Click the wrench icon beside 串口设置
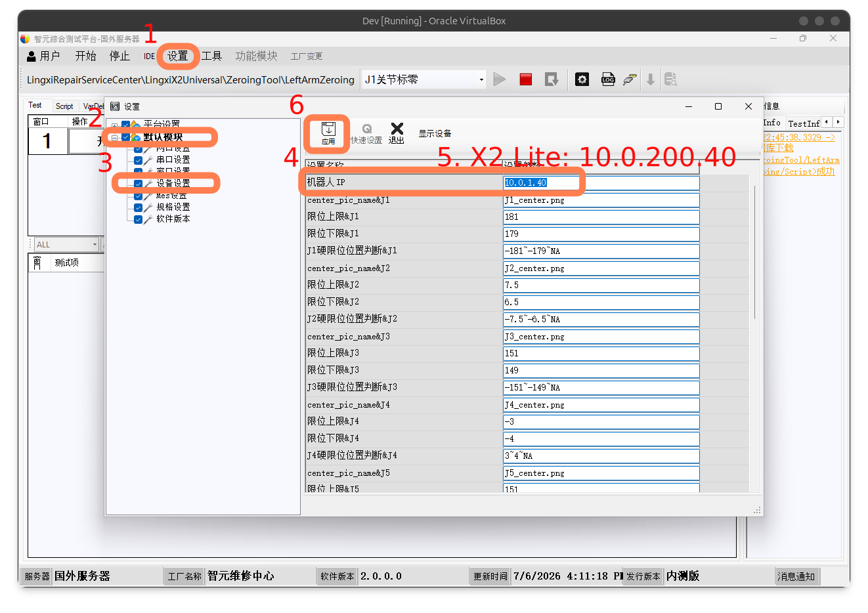Viewport: 868px width, 613px height. coord(148,159)
